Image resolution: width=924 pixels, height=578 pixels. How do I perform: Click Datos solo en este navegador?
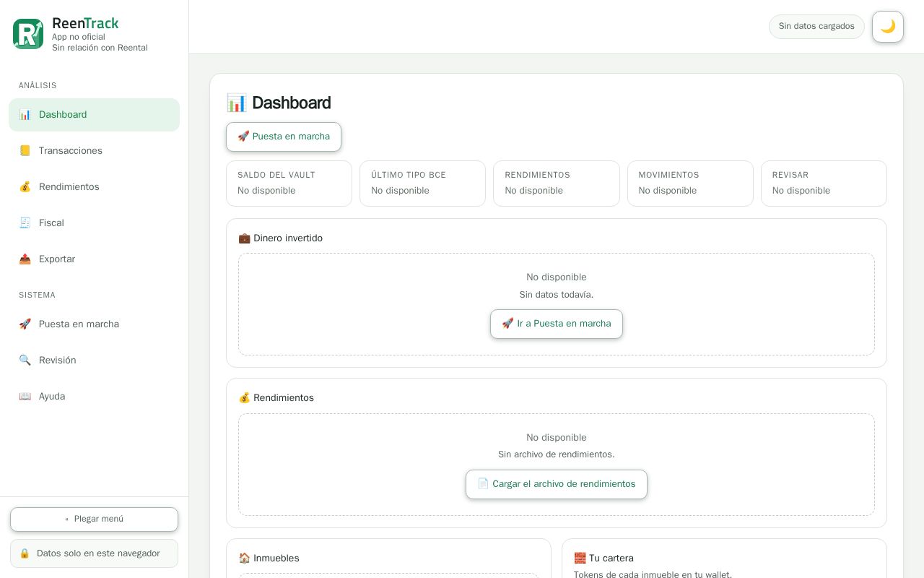[94, 553]
